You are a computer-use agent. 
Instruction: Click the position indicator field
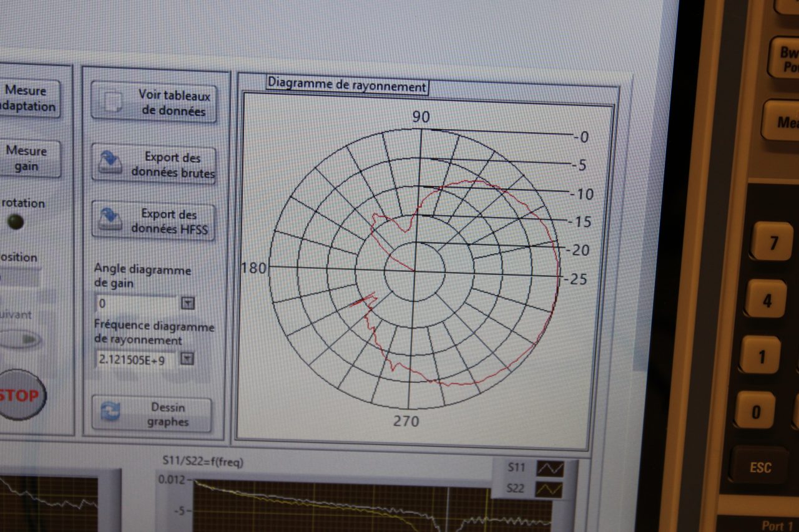19,276
